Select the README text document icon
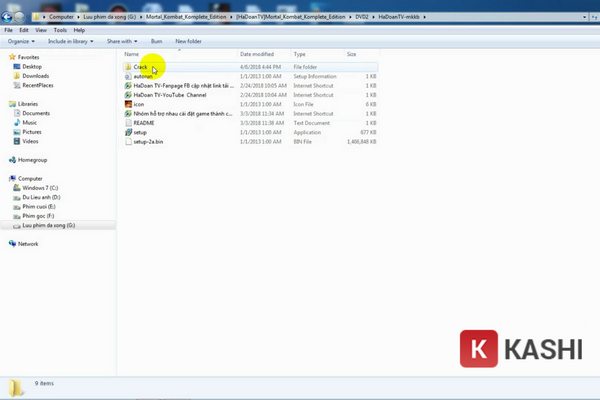The width and height of the screenshot is (600, 400). pyautogui.click(x=128, y=123)
